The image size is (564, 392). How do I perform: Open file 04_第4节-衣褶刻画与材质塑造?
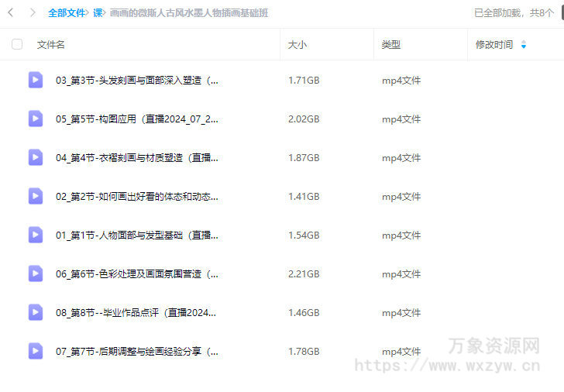point(137,158)
